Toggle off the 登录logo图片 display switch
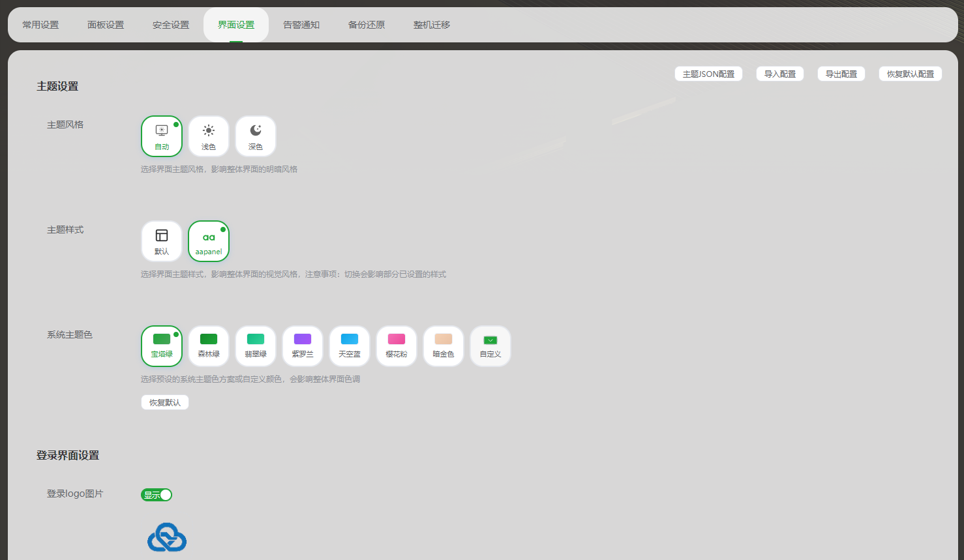 (x=157, y=494)
